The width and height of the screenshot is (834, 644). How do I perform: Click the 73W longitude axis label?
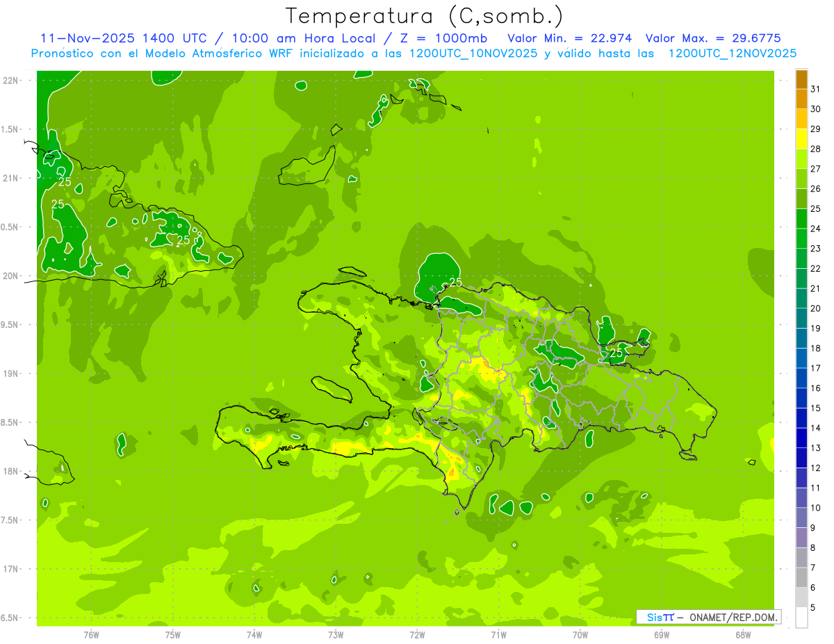[x=336, y=635]
